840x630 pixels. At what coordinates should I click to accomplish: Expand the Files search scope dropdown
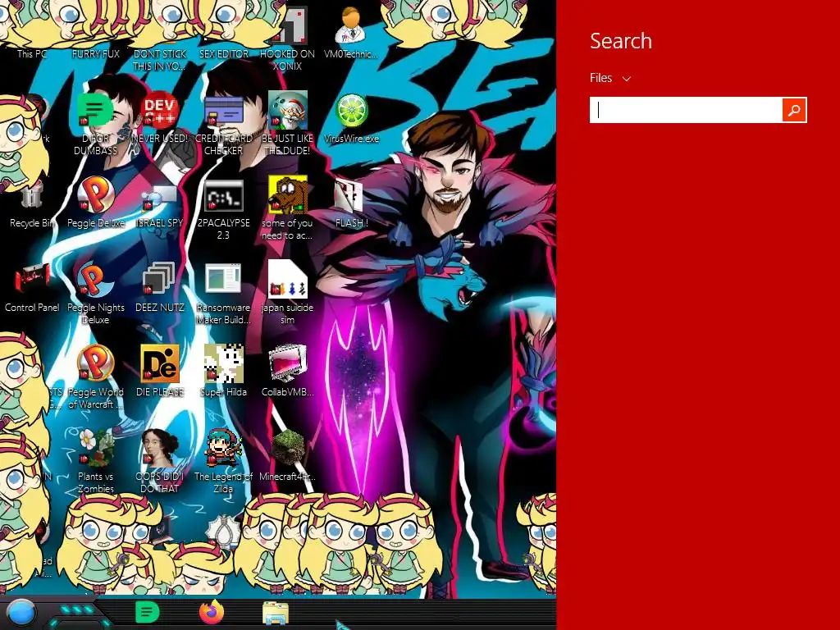click(x=610, y=78)
